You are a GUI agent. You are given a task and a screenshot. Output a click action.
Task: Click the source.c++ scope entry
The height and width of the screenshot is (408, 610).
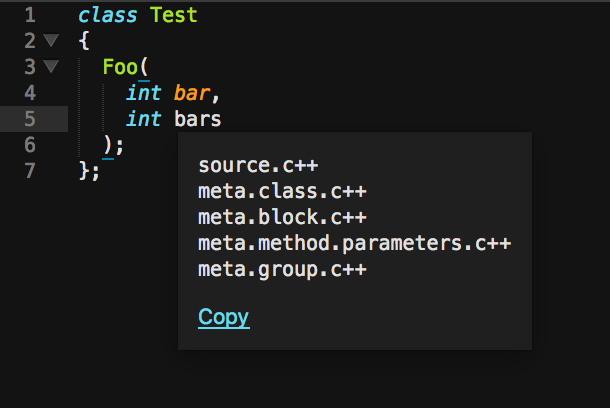(x=258, y=165)
